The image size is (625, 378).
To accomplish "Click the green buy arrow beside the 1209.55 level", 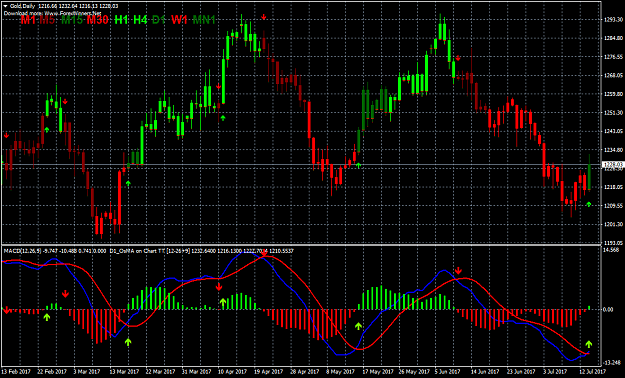I will click(589, 204).
